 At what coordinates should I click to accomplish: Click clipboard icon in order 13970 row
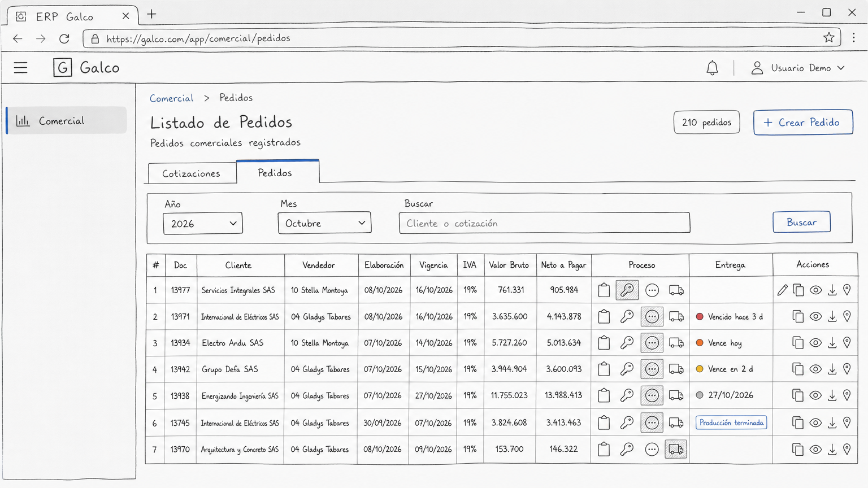(x=604, y=450)
